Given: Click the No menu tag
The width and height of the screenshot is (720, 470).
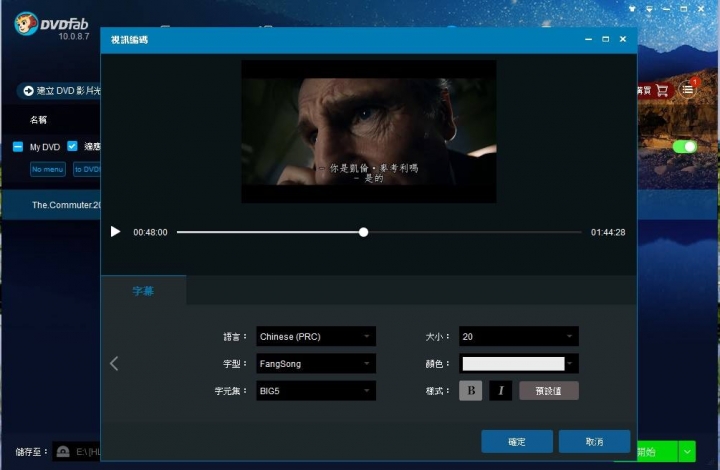Looking at the screenshot, I should pyautogui.click(x=48, y=169).
